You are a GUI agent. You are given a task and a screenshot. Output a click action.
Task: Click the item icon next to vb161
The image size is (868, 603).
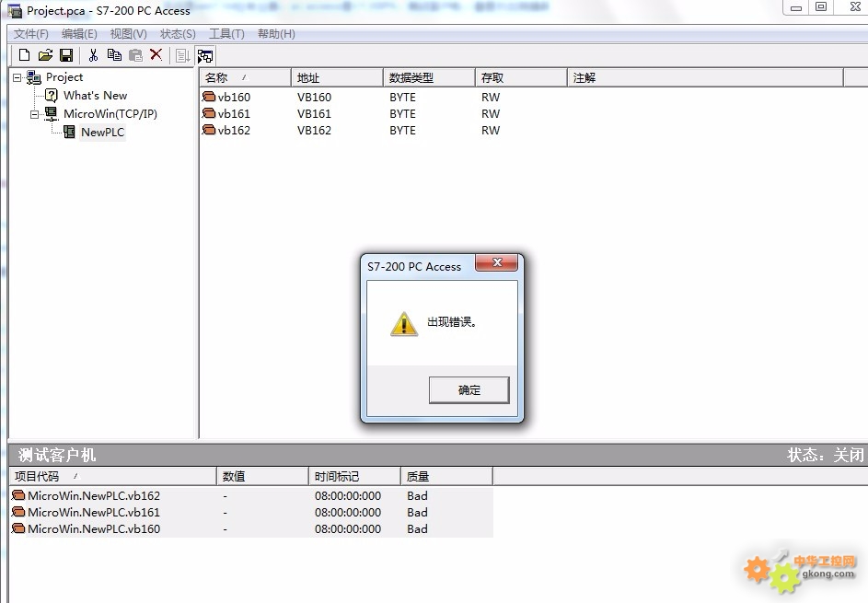coord(209,113)
